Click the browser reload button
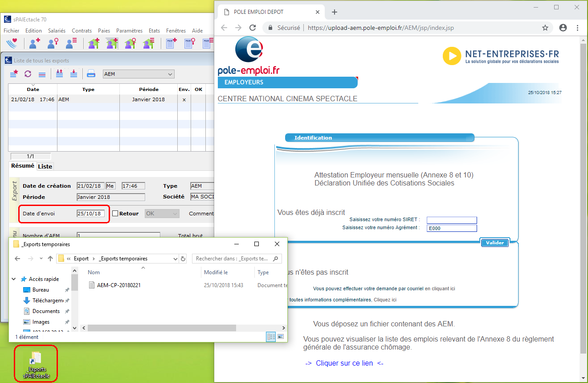This screenshot has width=588, height=383. (x=253, y=28)
